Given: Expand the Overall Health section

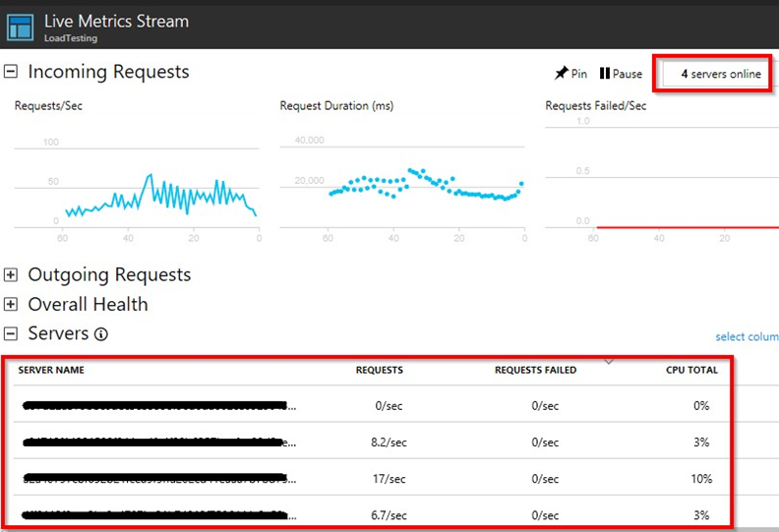Looking at the screenshot, I should coord(12,305).
